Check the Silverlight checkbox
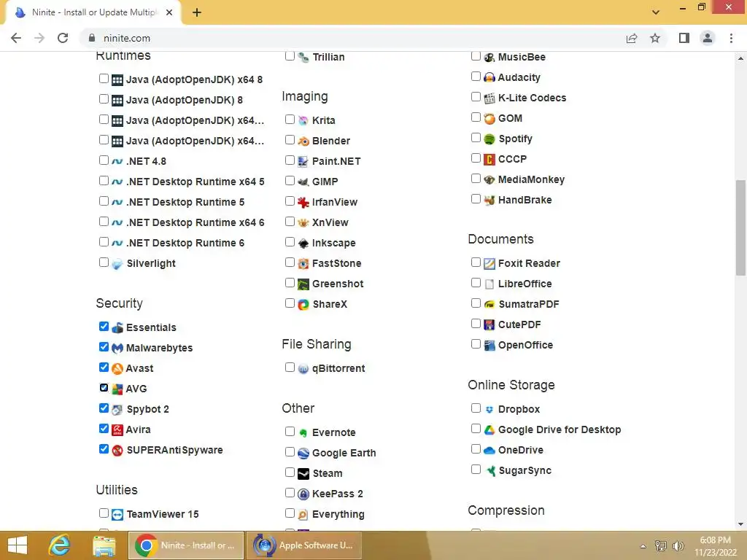747x560 pixels. (x=104, y=262)
